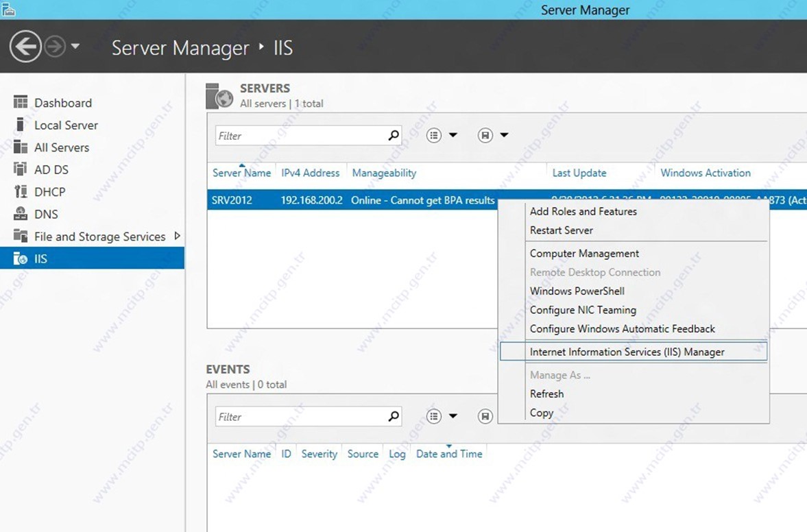This screenshot has width=807, height=532.
Task: Open AD DS in navigation pane
Action: (x=51, y=169)
